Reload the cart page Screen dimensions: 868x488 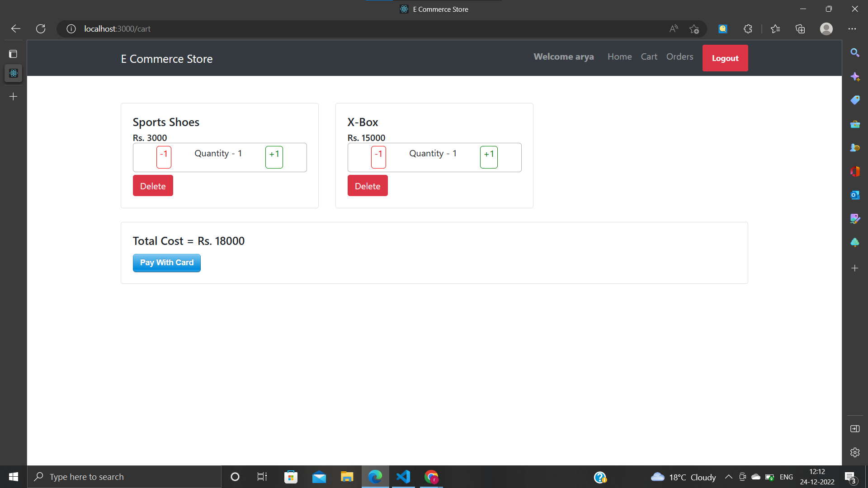coord(41,28)
